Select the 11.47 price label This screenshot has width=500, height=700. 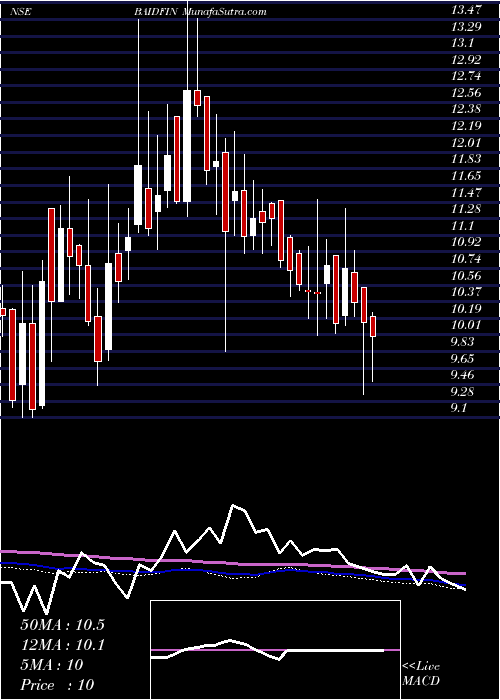466,192
